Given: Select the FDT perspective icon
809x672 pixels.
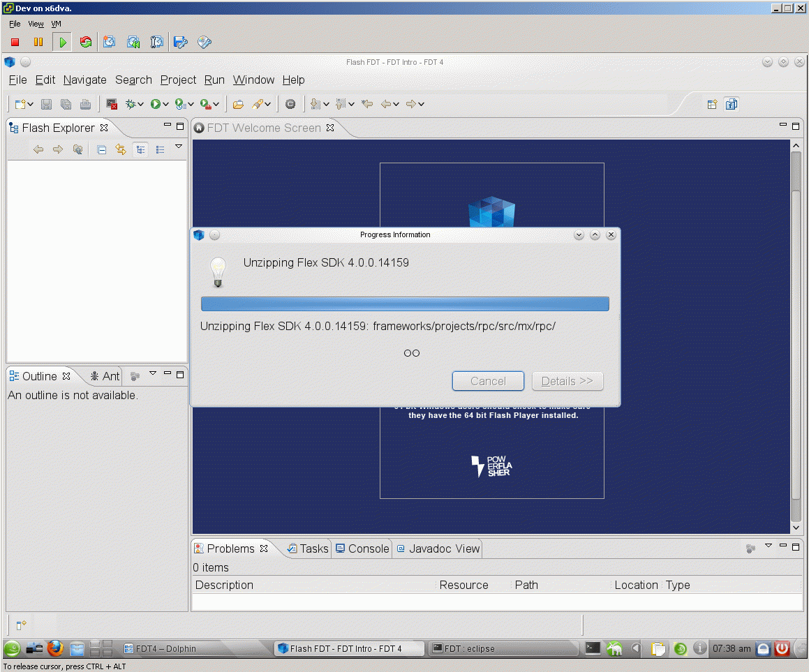Looking at the screenshot, I should (731, 104).
